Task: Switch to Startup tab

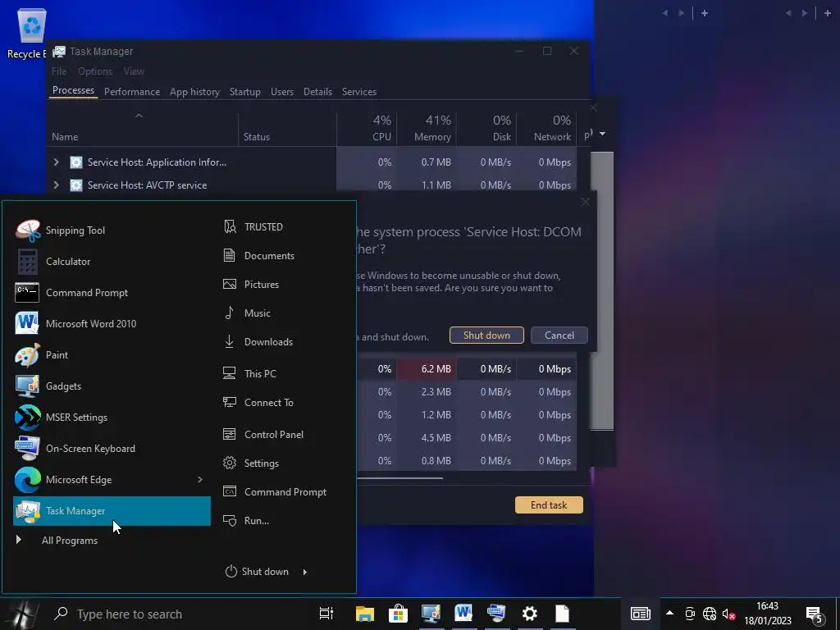Action: (x=244, y=92)
